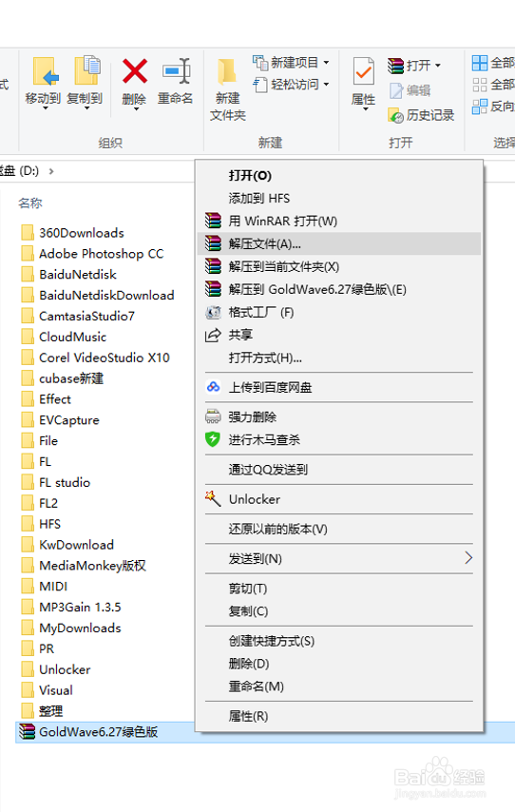Viewport: 515px width, 812px height.
Task: Click the History (历史记录) ribbon icon
Action: pyautogui.click(x=396, y=115)
